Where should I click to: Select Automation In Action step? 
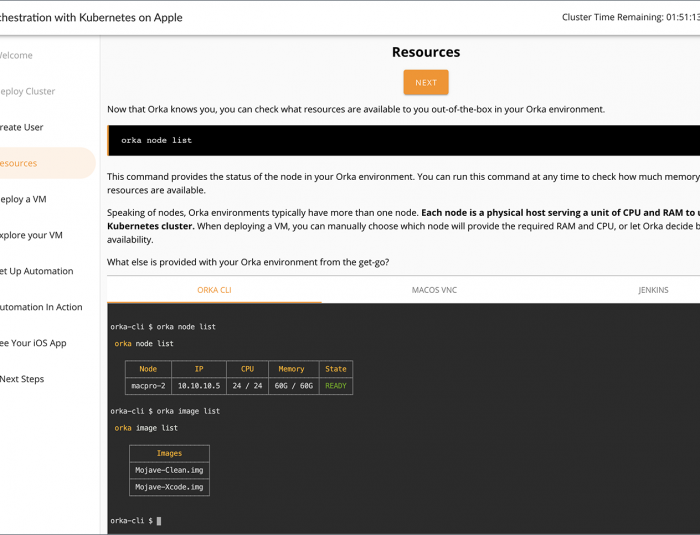[41, 307]
